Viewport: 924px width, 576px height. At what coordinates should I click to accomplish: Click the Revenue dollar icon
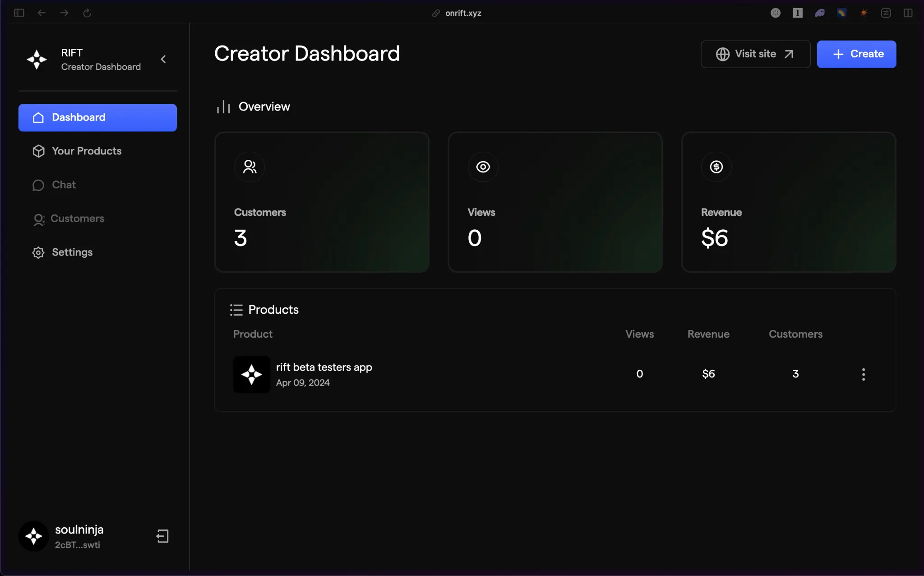(x=716, y=167)
